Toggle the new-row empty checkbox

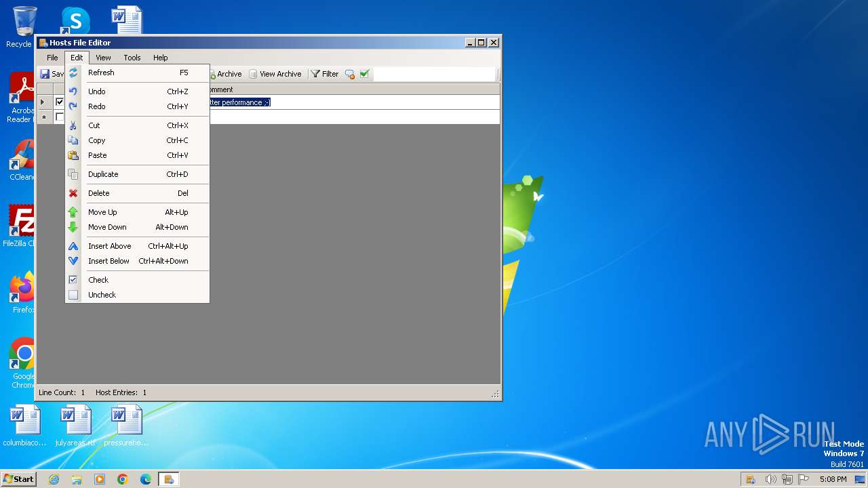coord(60,117)
